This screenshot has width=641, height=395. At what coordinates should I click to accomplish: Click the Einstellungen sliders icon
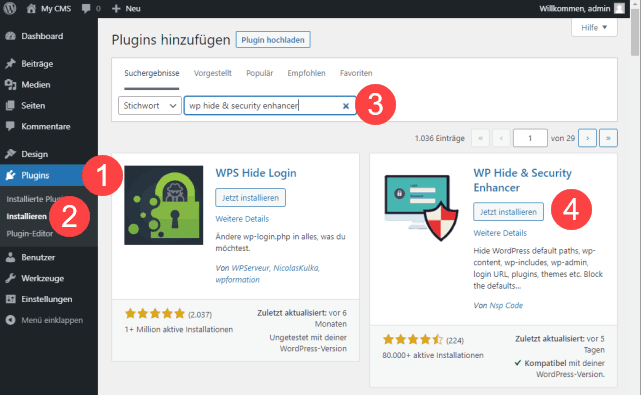pos(10,299)
